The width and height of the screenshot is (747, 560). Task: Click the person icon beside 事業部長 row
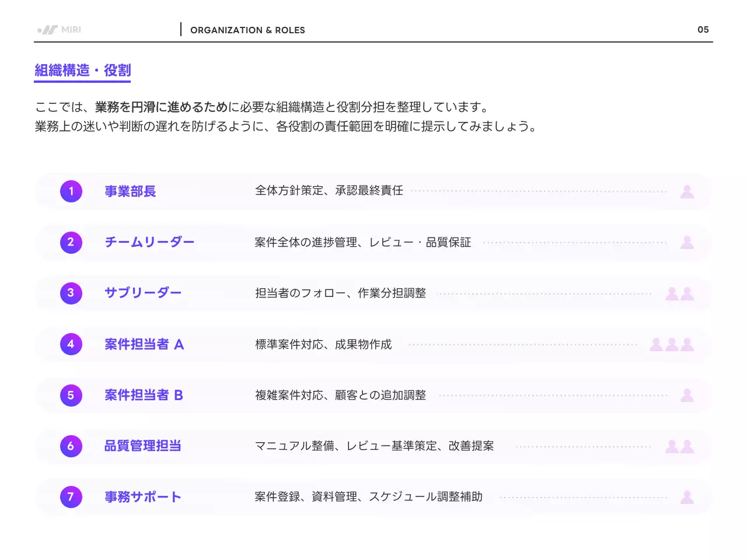point(687,191)
